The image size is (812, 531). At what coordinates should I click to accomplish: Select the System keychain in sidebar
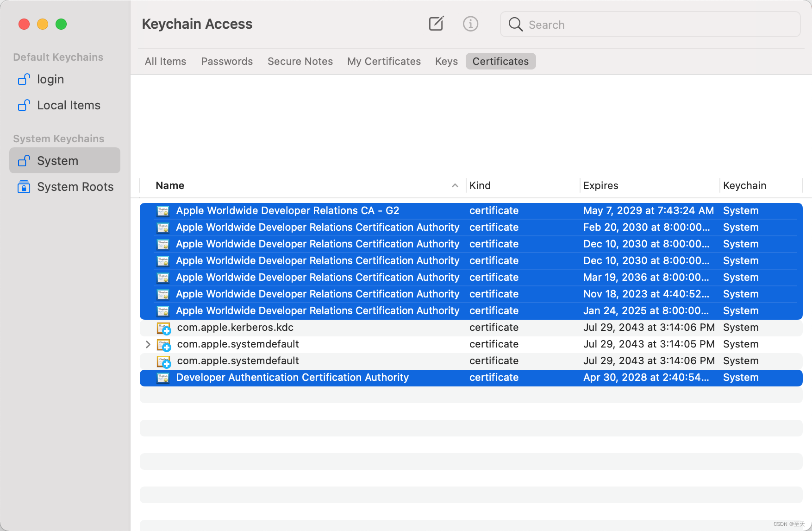pyautogui.click(x=65, y=160)
